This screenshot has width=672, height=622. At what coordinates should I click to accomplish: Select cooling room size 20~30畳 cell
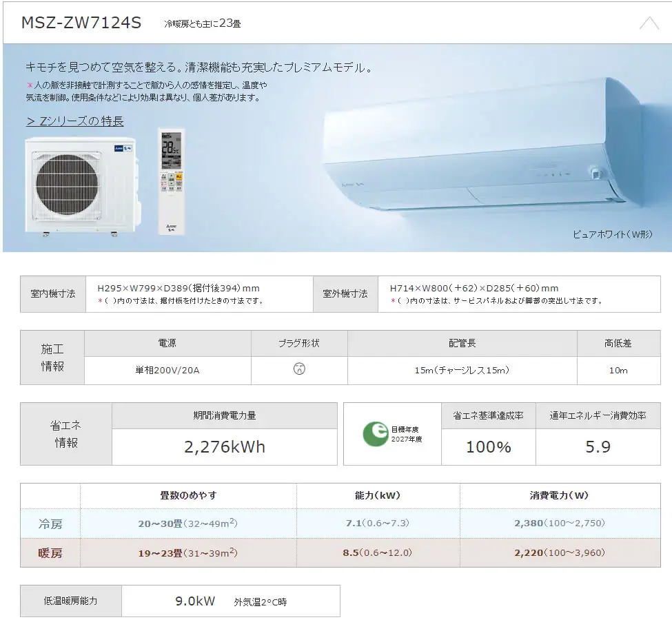[187, 523]
